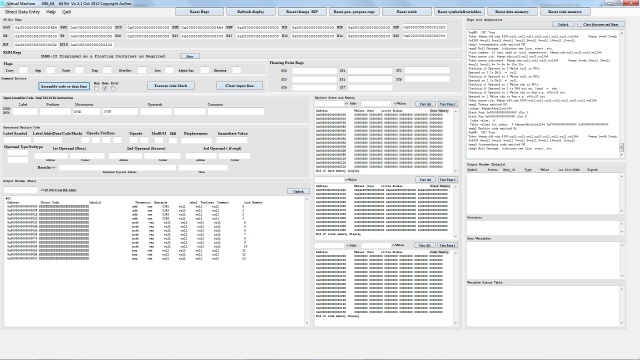Screen dimensions: 640x360
Task: Click the Carry flag field
Action: [23, 70]
